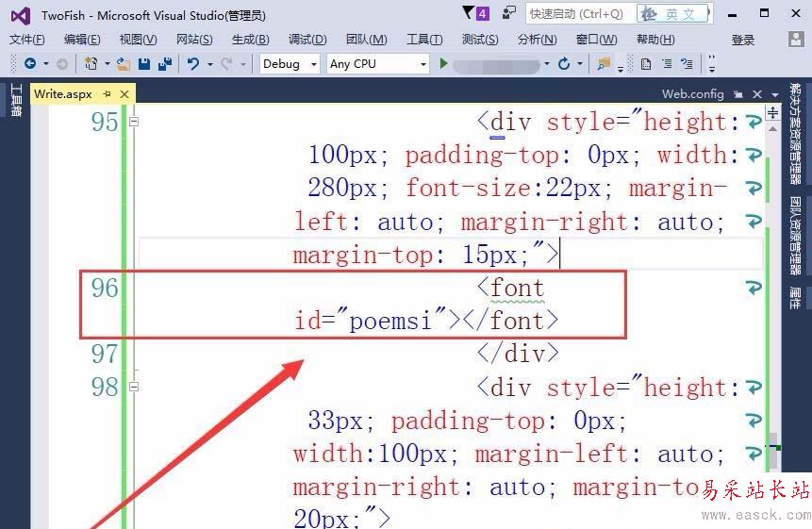This screenshot has width=812, height=529.
Task: Focus the 快速启动 (Ctrl+Q) search box
Action: pyautogui.click(x=581, y=14)
